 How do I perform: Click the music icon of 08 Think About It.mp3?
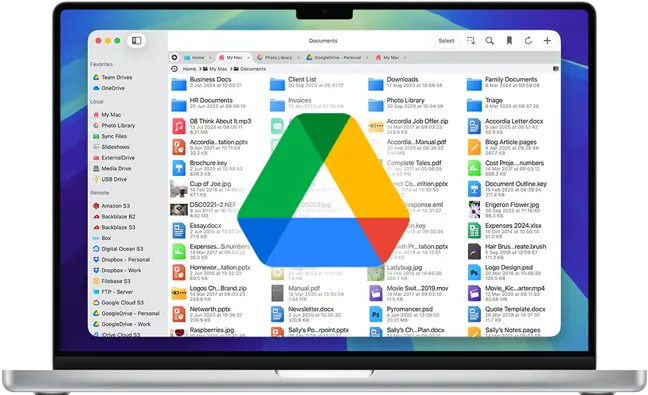[x=179, y=126]
